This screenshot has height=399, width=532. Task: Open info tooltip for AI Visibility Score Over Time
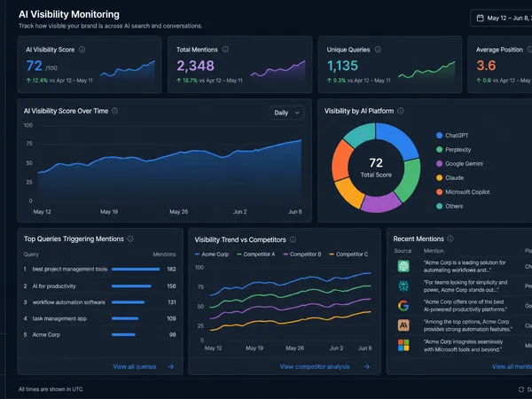click(x=114, y=111)
